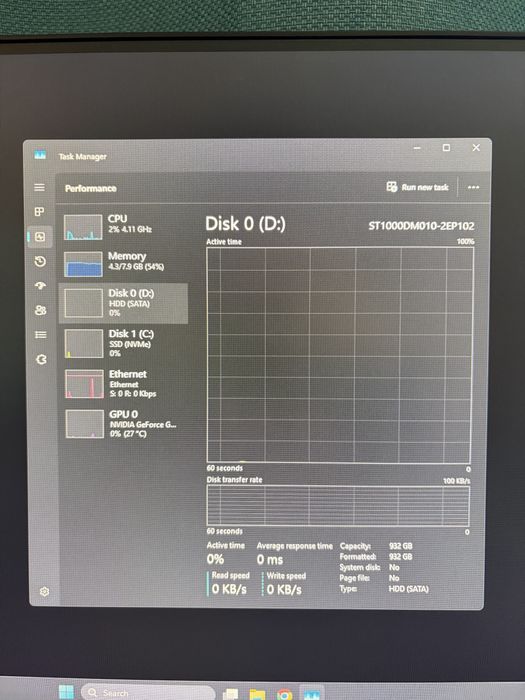This screenshot has width=525, height=700.
Task: Click the Formatted 932 GB value
Action: tap(400, 557)
